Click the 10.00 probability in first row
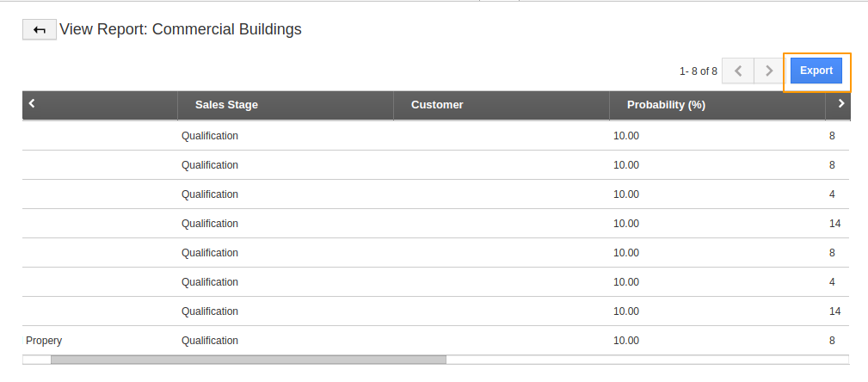The width and height of the screenshot is (868, 382). [x=626, y=136]
